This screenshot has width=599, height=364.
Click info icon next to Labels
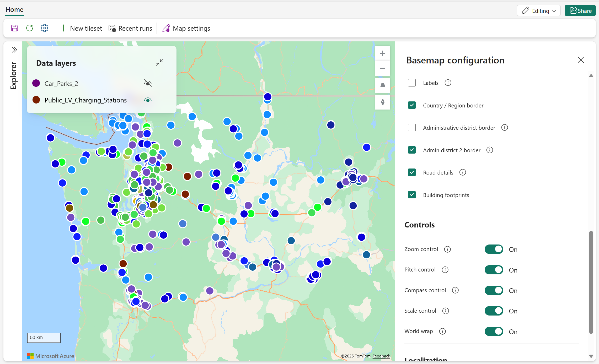(x=448, y=83)
